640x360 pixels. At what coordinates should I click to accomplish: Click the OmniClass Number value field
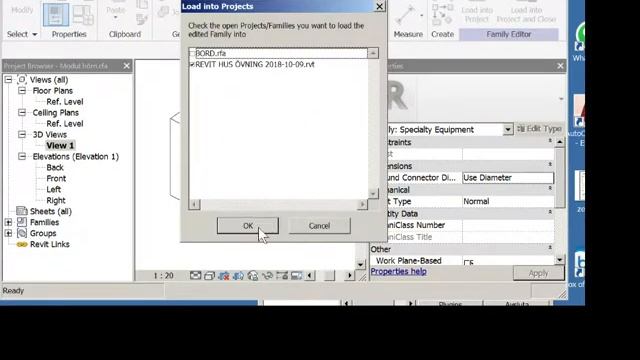(x=508, y=225)
